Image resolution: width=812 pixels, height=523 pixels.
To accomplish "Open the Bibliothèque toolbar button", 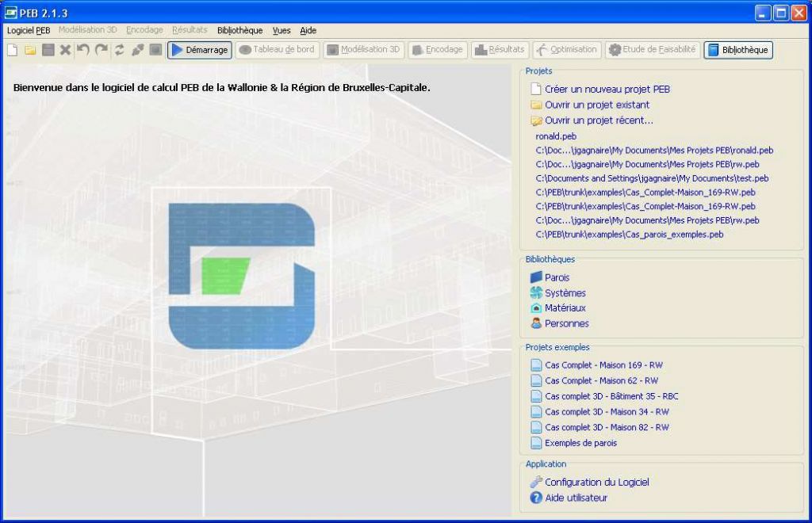I will pyautogui.click(x=738, y=50).
